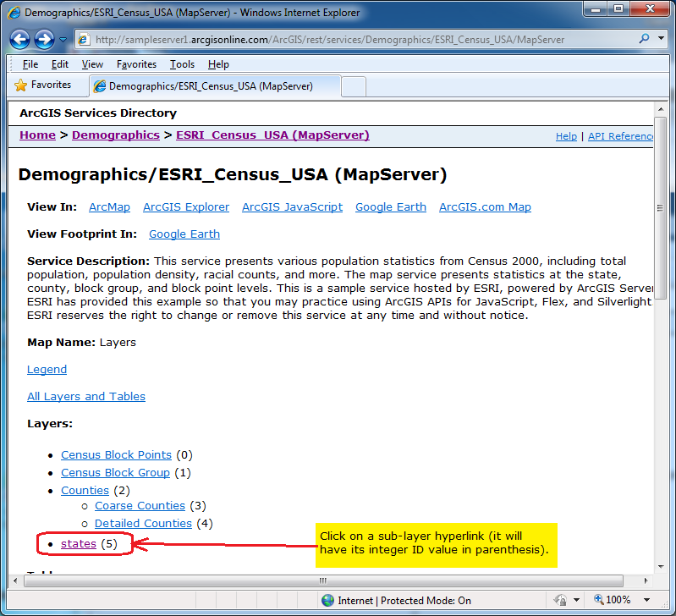Viewport: 676px width, 616px height.
Task: Select the Demographics/ESRI_Census_USA tab
Action: 215,86
